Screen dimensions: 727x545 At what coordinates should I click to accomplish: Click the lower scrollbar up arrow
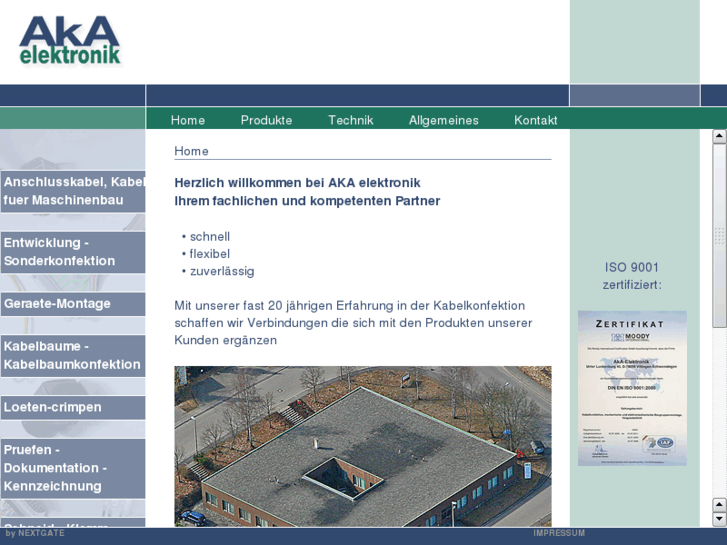coord(719,505)
